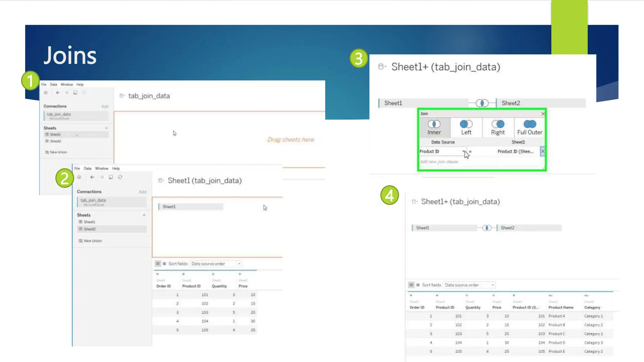Select the Right join icon
644x362 pixels.
click(498, 124)
